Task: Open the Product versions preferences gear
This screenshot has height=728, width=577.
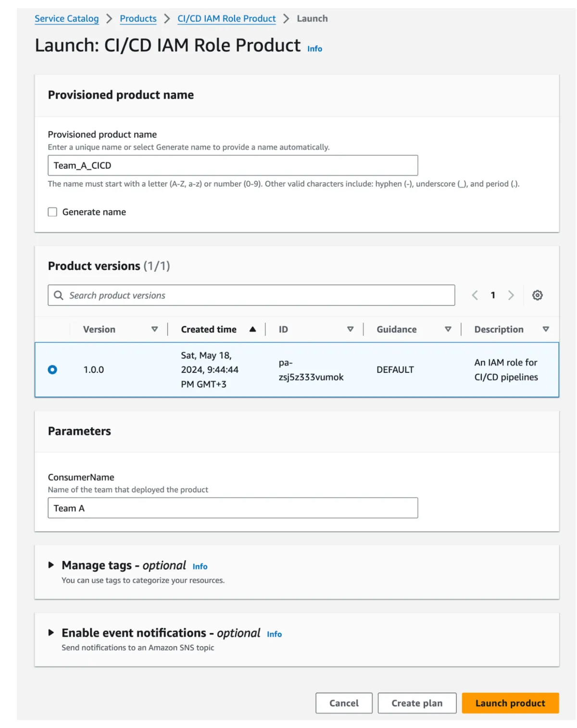Action: [x=538, y=295]
